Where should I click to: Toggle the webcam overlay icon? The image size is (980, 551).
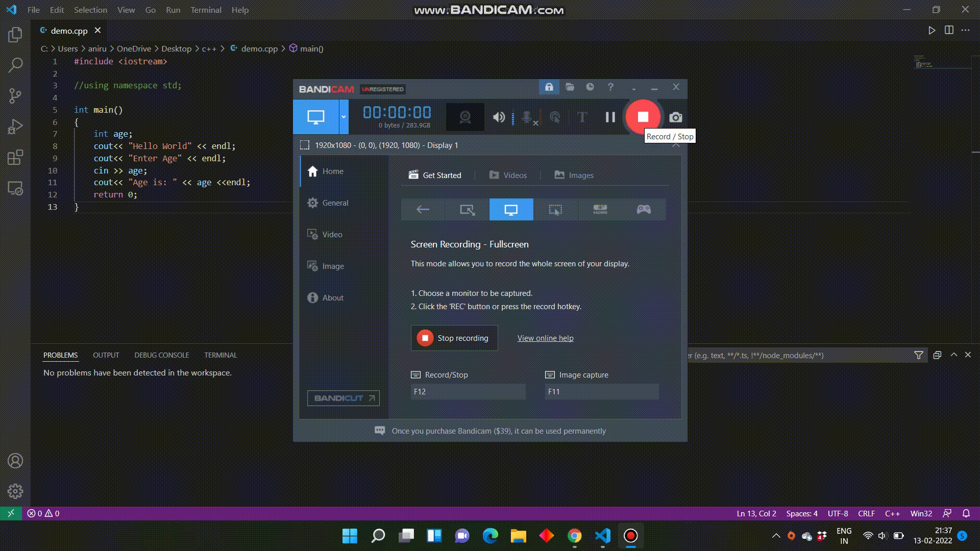click(x=465, y=117)
